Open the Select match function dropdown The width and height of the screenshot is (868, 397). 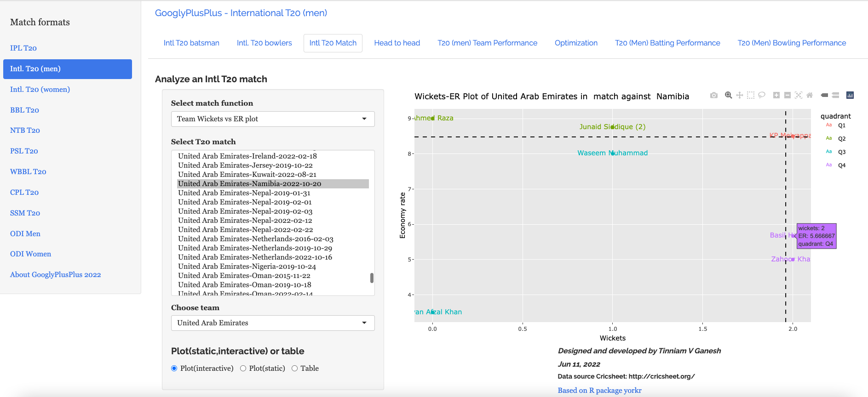(x=272, y=119)
